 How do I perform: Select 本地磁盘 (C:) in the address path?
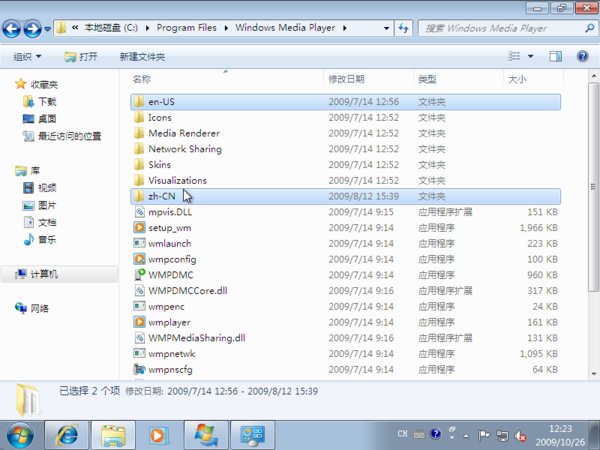tap(111, 28)
